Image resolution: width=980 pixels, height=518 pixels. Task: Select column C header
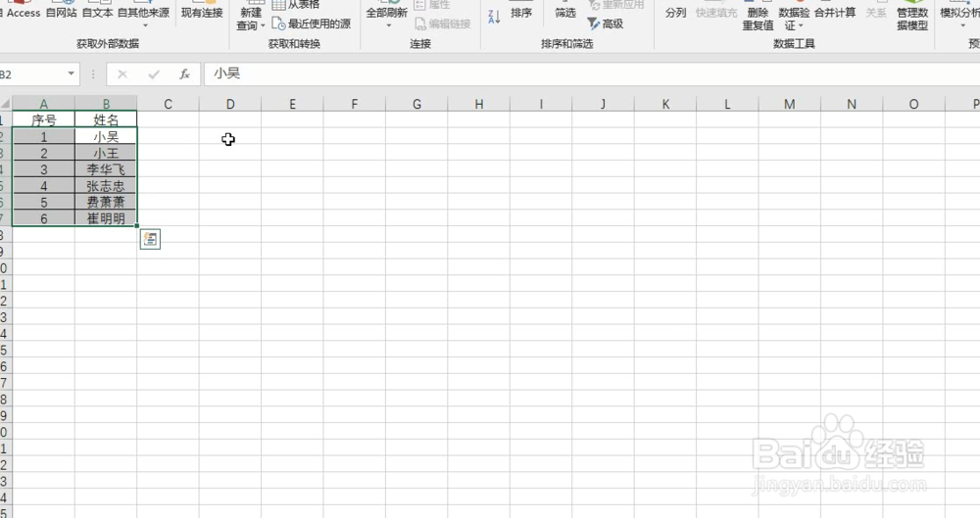click(x=169, y=104)
